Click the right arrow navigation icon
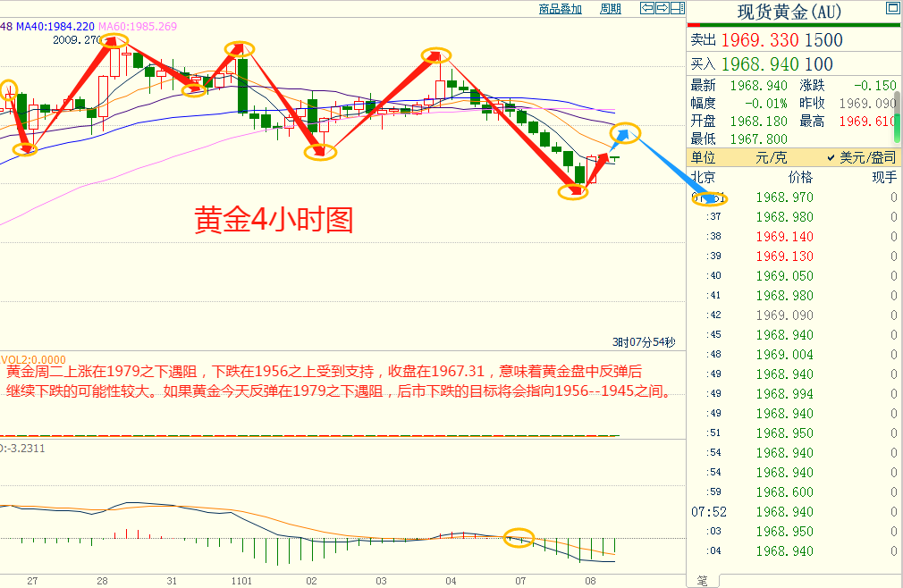Viewport: 903px width, 588px height. [662, 8]
